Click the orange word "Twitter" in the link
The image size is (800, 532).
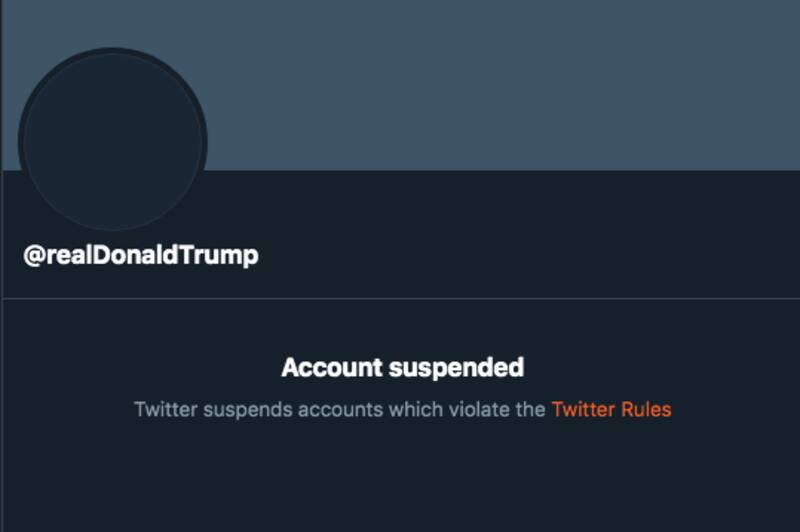click(583, 410)
